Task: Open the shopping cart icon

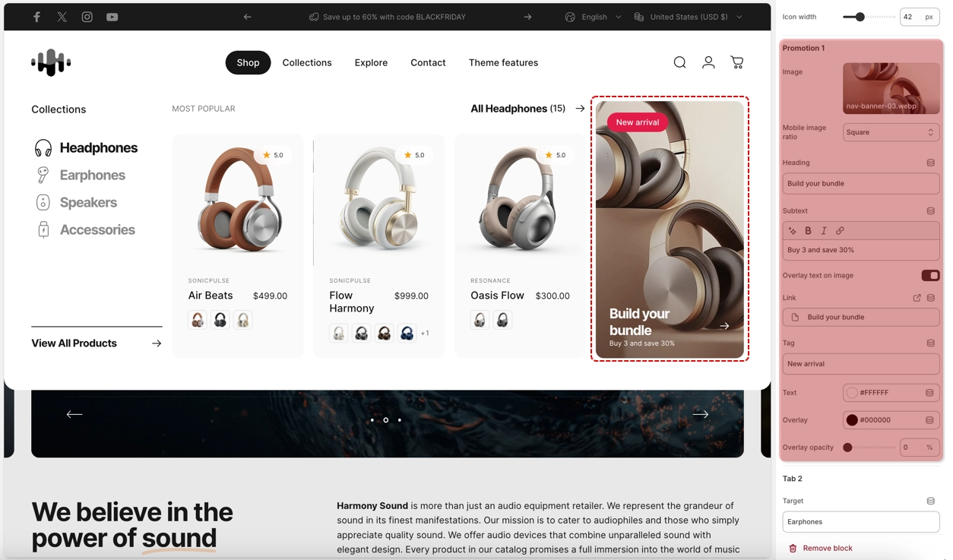Action: click(737, 62)
